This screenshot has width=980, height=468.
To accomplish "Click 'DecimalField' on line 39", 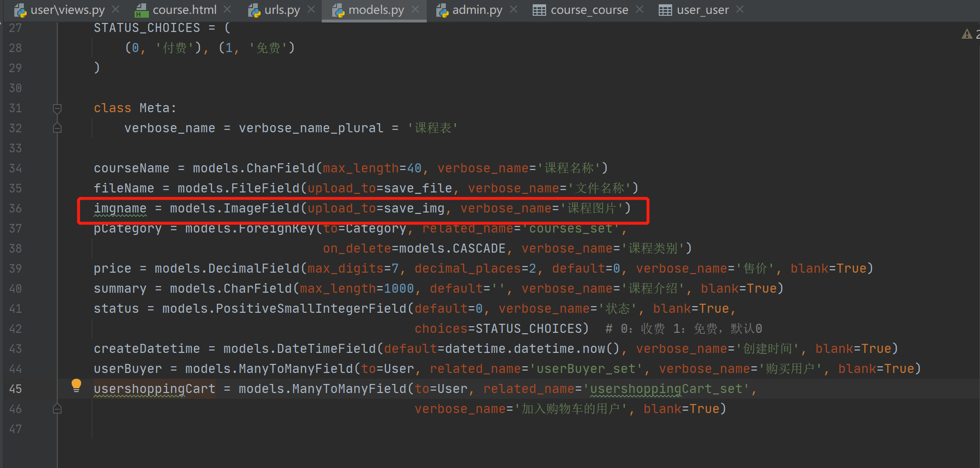I will (x=254, y=269).
